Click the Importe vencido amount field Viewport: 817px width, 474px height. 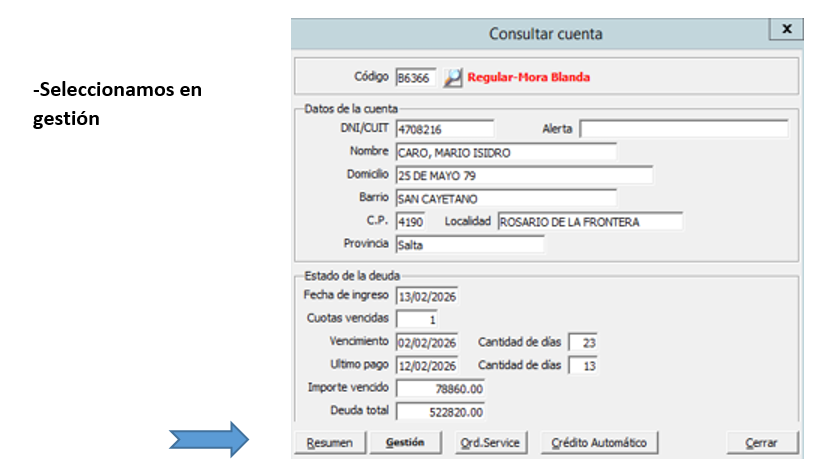pos(441,388)
